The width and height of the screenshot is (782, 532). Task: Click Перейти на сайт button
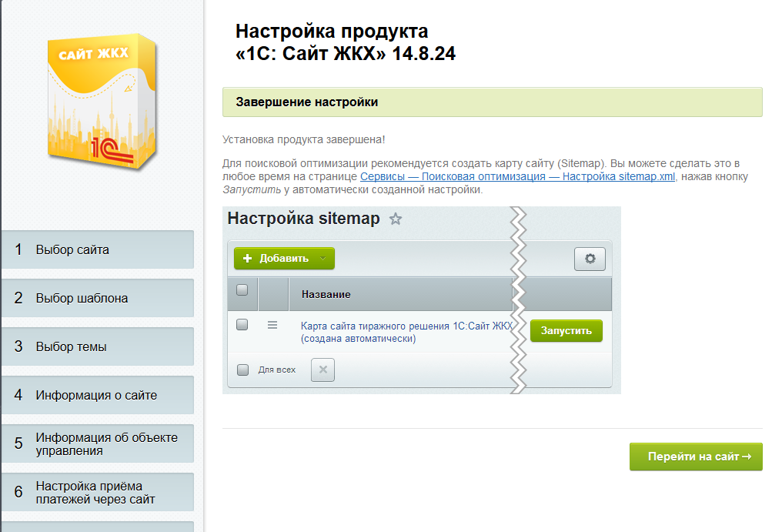pos(696,457)
